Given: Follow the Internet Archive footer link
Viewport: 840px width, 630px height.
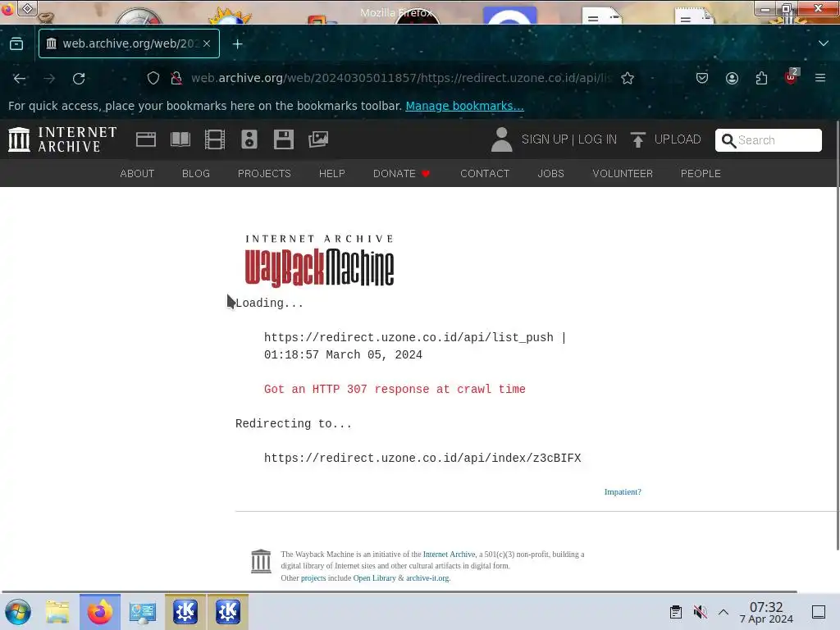Looking at the screenshot, I should 449,555.
